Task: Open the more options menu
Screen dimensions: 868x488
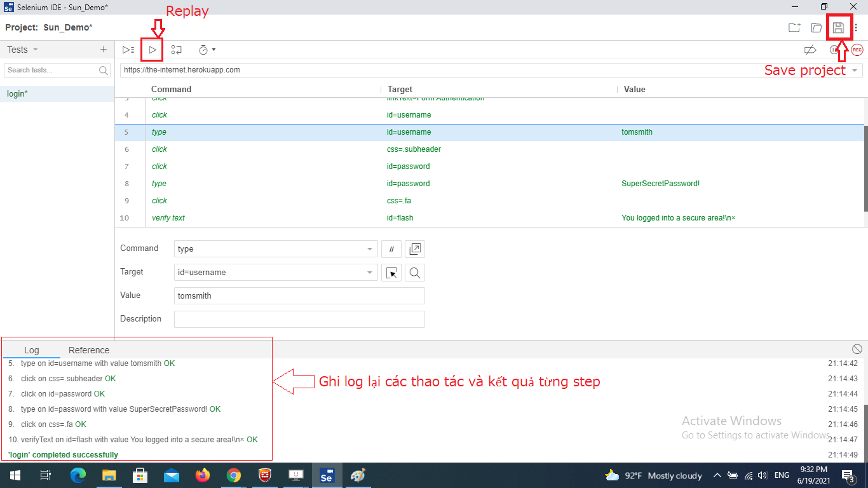Action: [x=856, y=27]
